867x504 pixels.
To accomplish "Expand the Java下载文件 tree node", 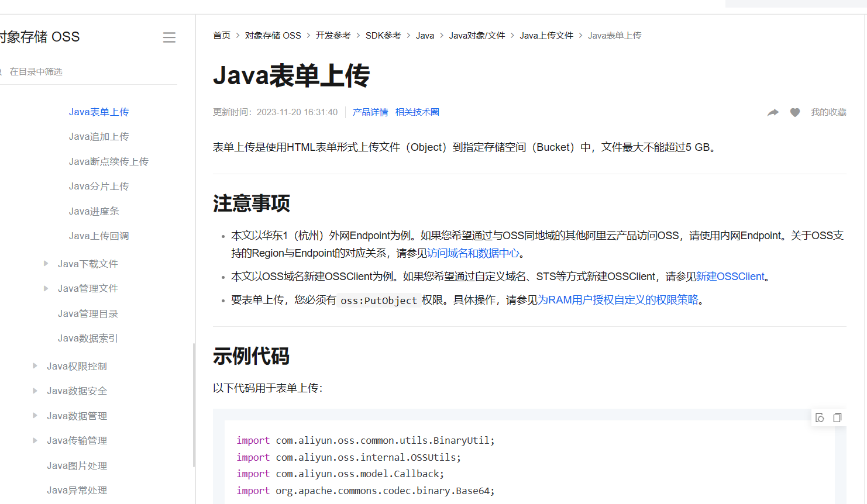I will (x=46, y=264).
